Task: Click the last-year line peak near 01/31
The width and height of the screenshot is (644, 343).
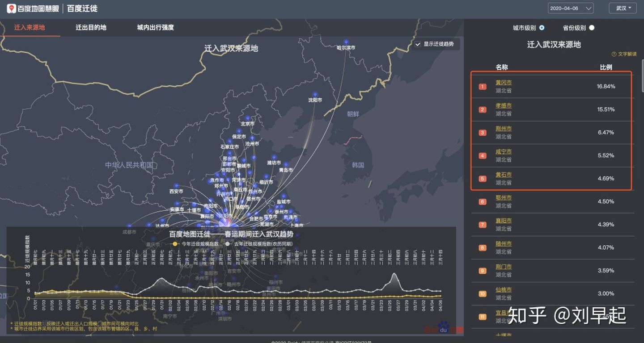Action: click(x=161, y=279)
